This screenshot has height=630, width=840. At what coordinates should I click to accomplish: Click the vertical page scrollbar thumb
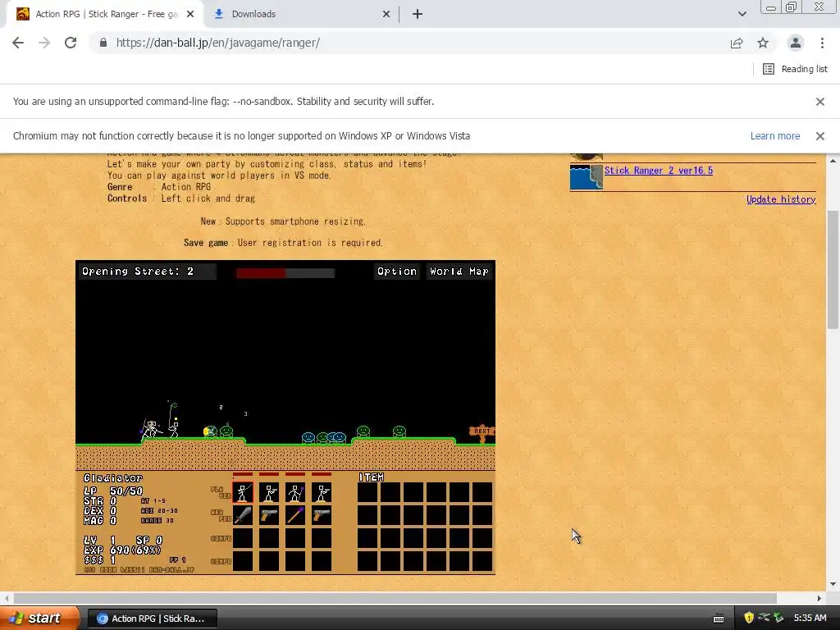[833, 269]
